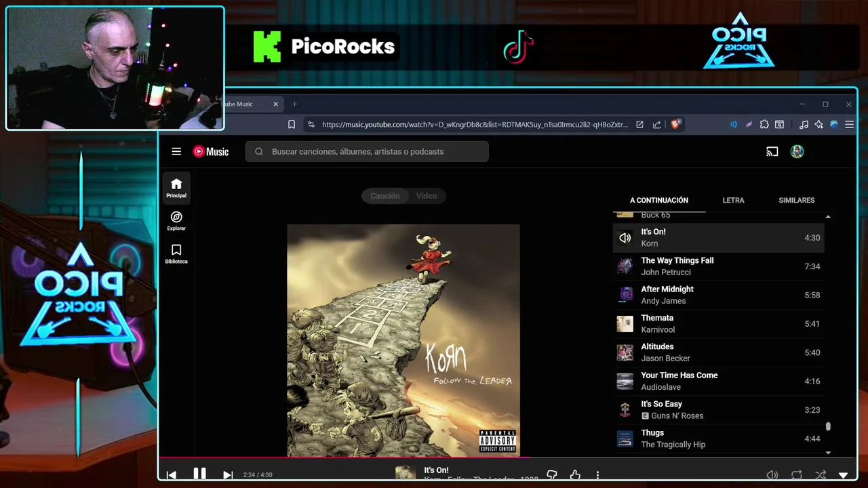Click the window search toolbar icon
The height and width of the screenshot is (488, 868).
pos(780,125)
